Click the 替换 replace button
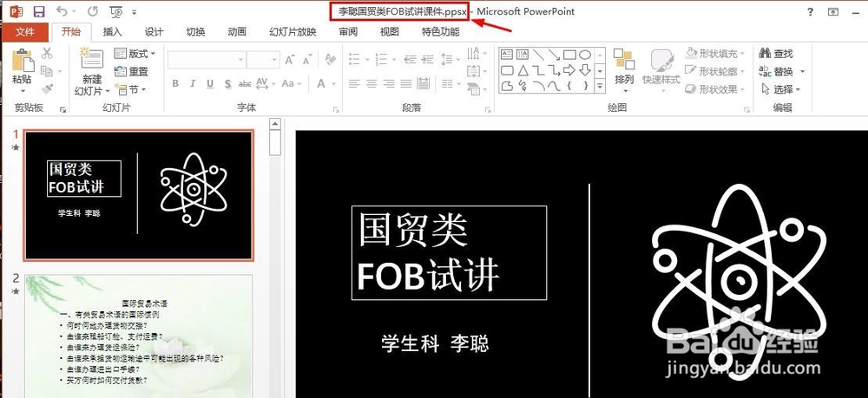This screenshot has width=868, height=398. point(782,71)
